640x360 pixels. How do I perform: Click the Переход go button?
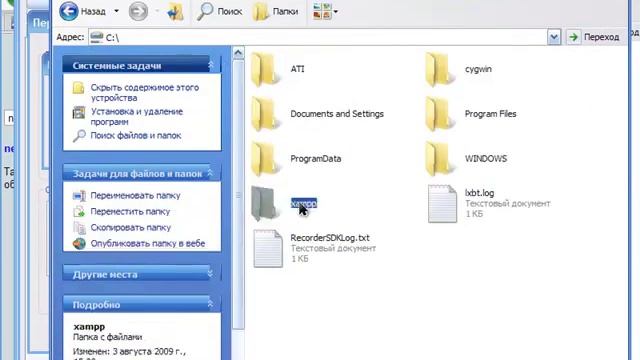click(594, 37)
